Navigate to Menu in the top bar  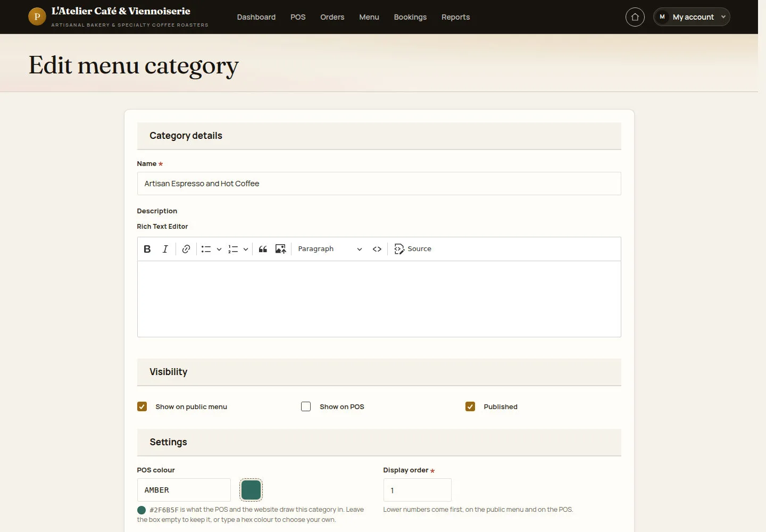[369, 17]
